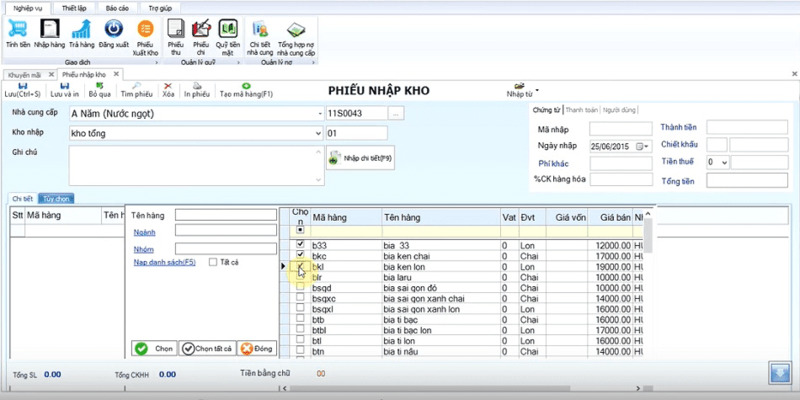Open the Trả hàng chart icon
Image resolution: width=800 pixels, height=400 pixels.
(82, 29)
